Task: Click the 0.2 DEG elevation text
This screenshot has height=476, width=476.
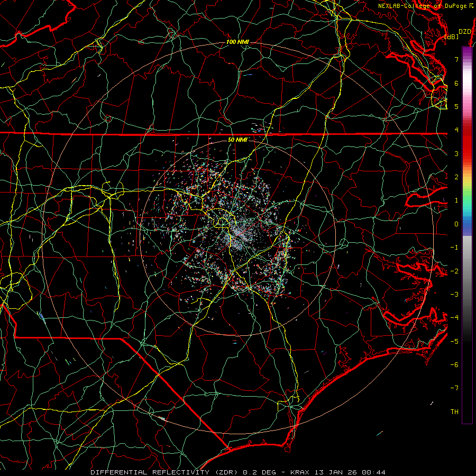Action: point(259,472)
